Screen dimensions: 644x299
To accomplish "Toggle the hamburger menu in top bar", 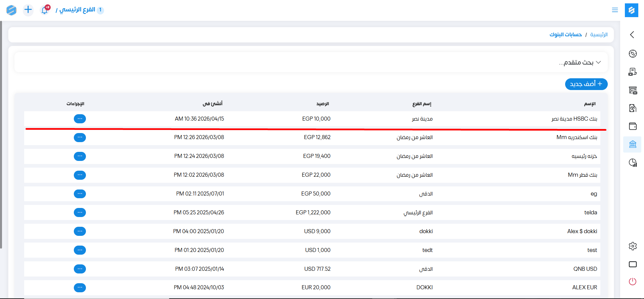I will point(615,10).
